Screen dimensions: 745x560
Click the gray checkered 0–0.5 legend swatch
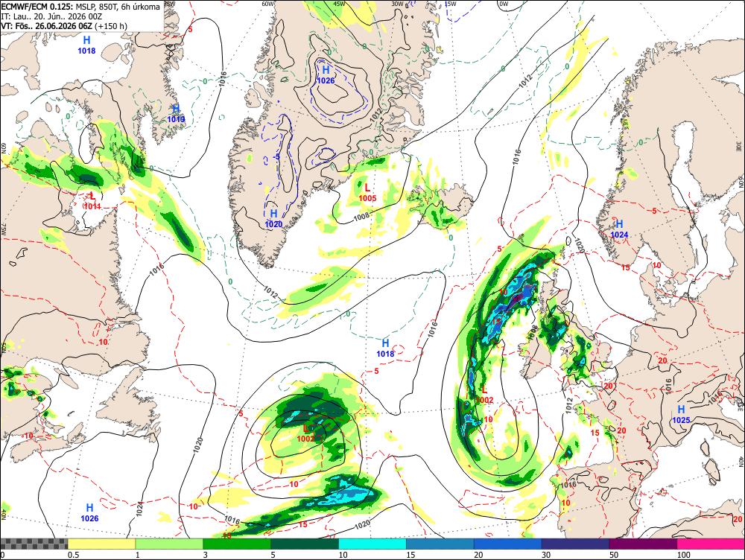34,544
